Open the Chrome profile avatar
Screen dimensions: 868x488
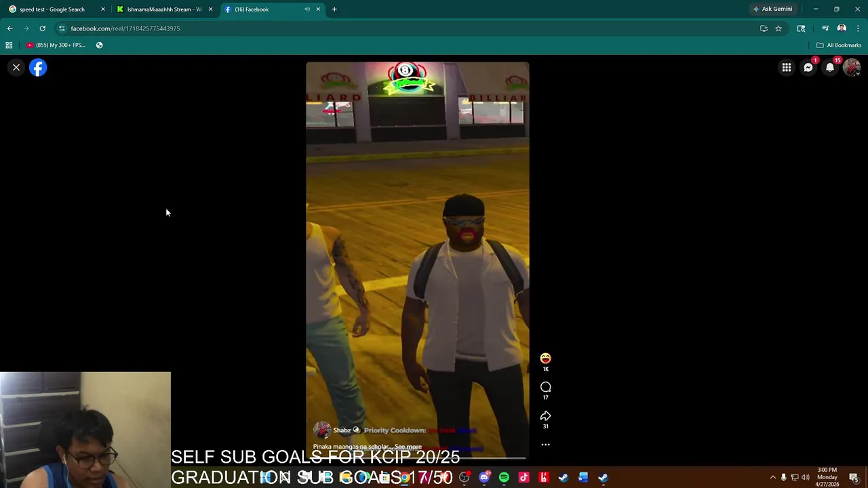pyautogui.click(x=842, y=28)
